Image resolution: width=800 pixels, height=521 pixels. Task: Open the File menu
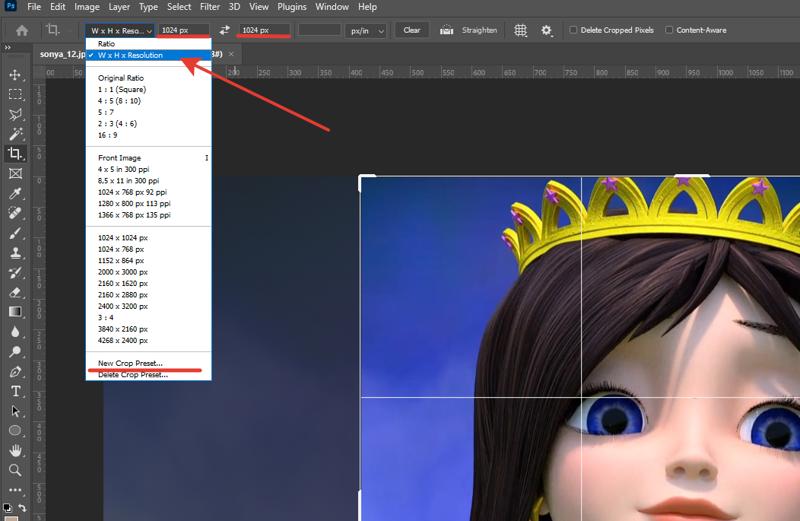pos(34,7)
